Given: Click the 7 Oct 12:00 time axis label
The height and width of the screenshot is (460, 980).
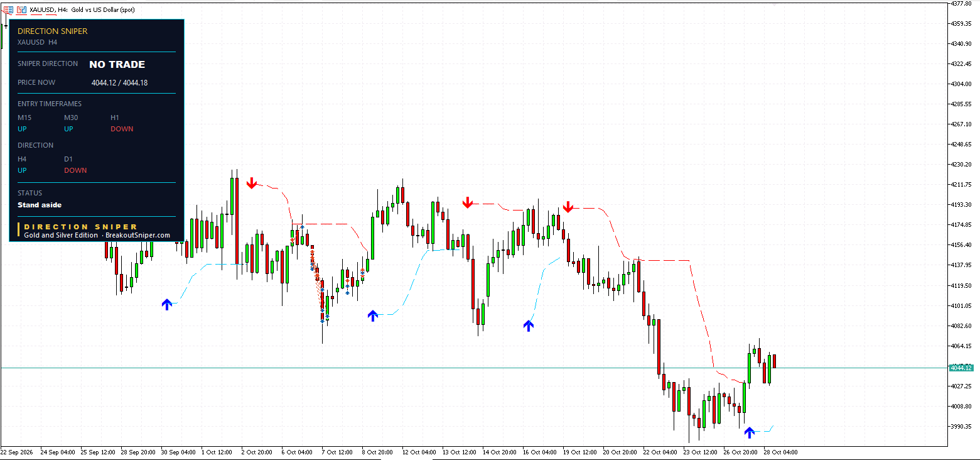Looking at the screenshot, I should pos(337,452).
